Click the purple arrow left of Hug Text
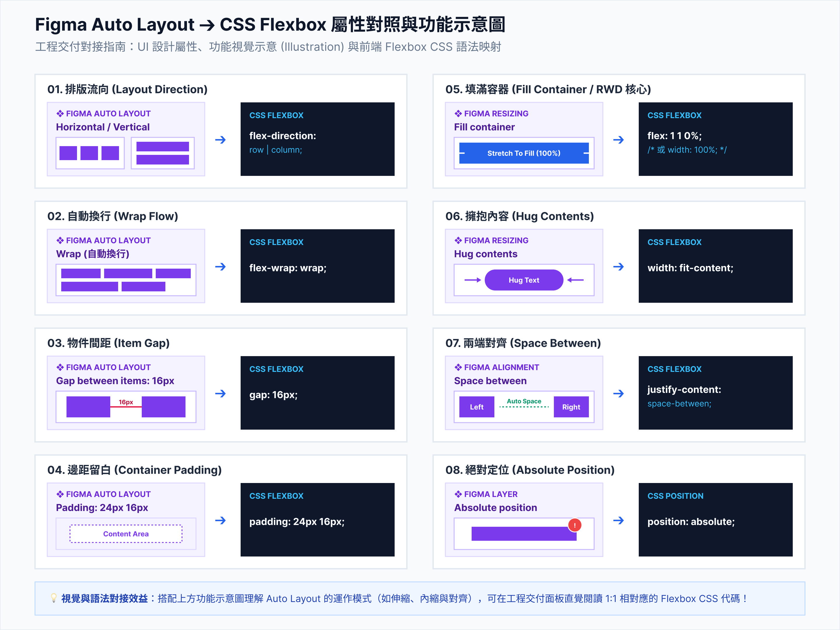Image resolution: width=840 pixels, height=630 pixels. 473,280
